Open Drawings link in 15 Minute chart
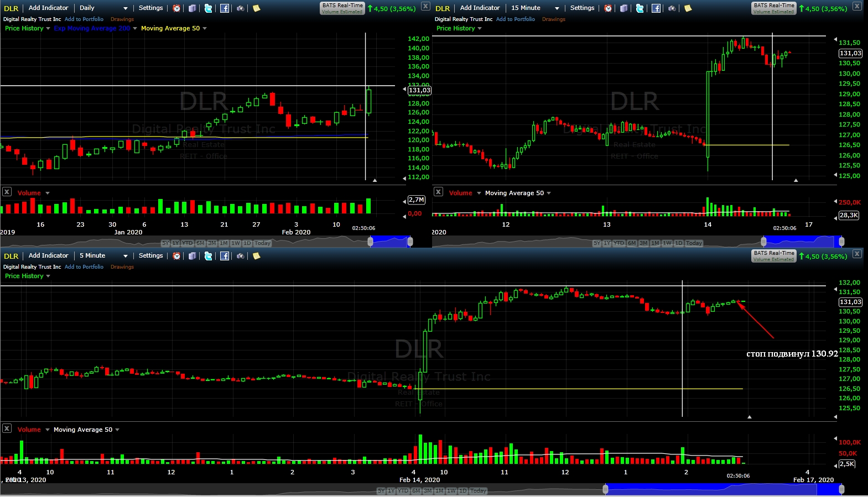This screenshot has width=868, height=497. 554,19
